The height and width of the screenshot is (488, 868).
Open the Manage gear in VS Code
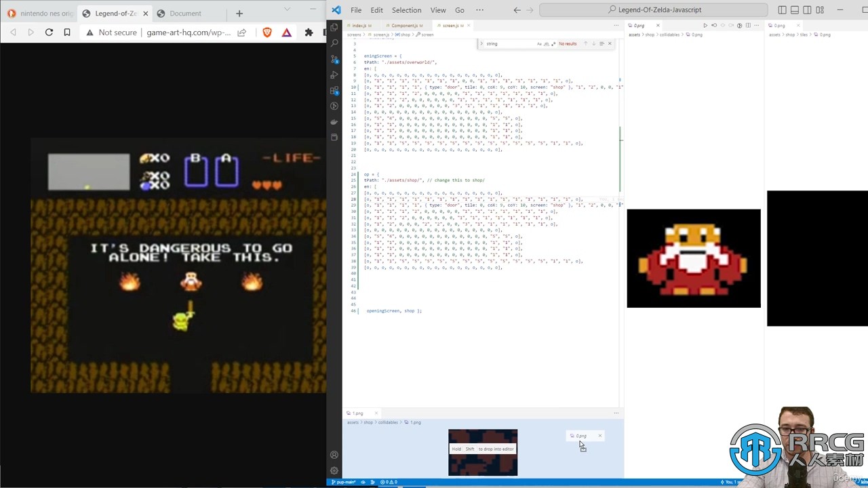coord(334,470)
